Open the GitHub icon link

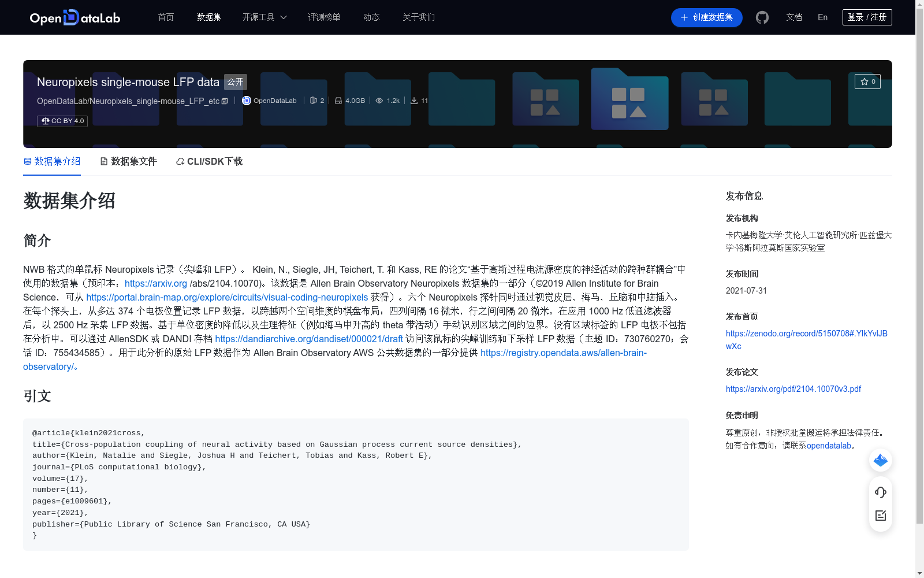pos(762,17)
